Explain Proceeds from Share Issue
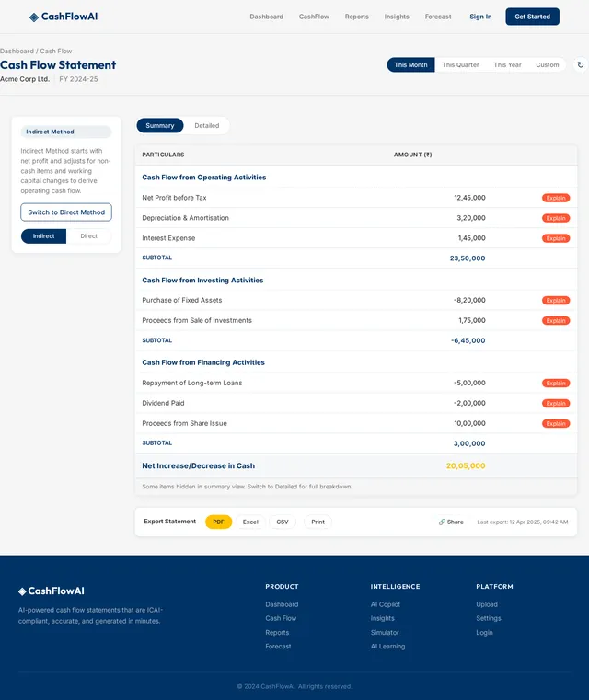589x700 pixels. [556, 424]
